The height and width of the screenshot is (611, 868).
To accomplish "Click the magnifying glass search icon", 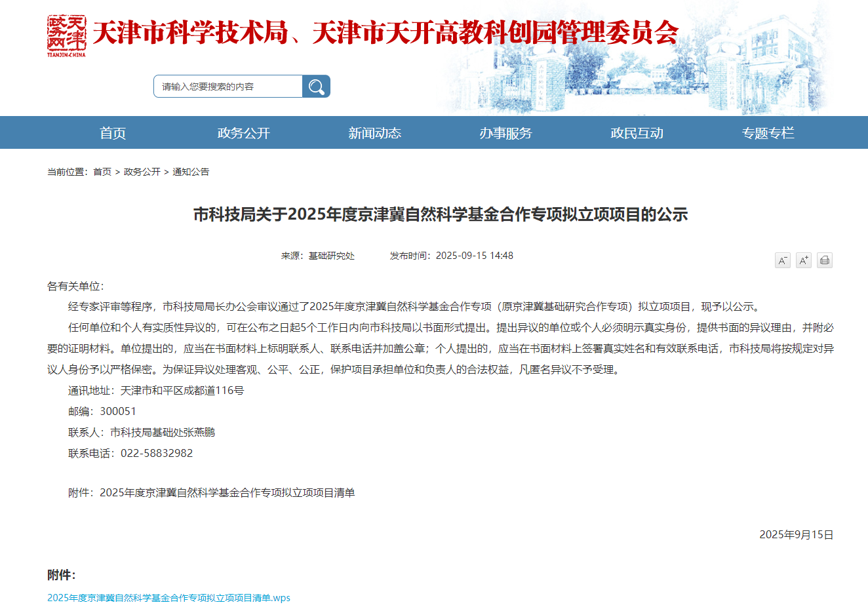I will coord(316,87).
